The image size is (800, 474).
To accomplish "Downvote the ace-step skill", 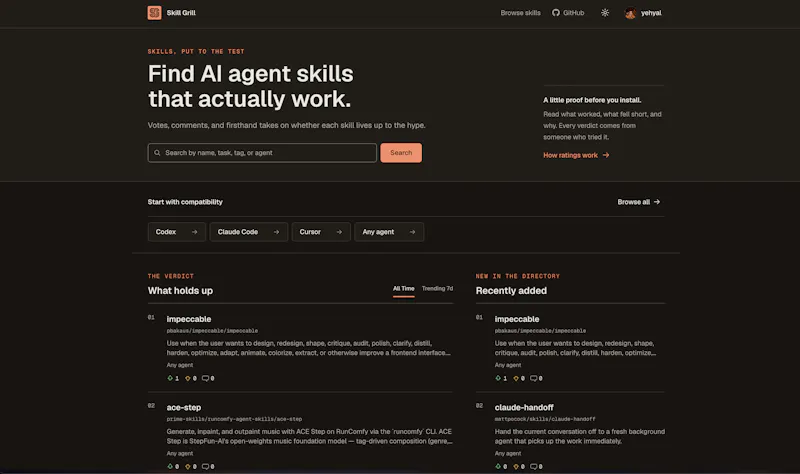I will pyautogui.click(x=191, y=466).
